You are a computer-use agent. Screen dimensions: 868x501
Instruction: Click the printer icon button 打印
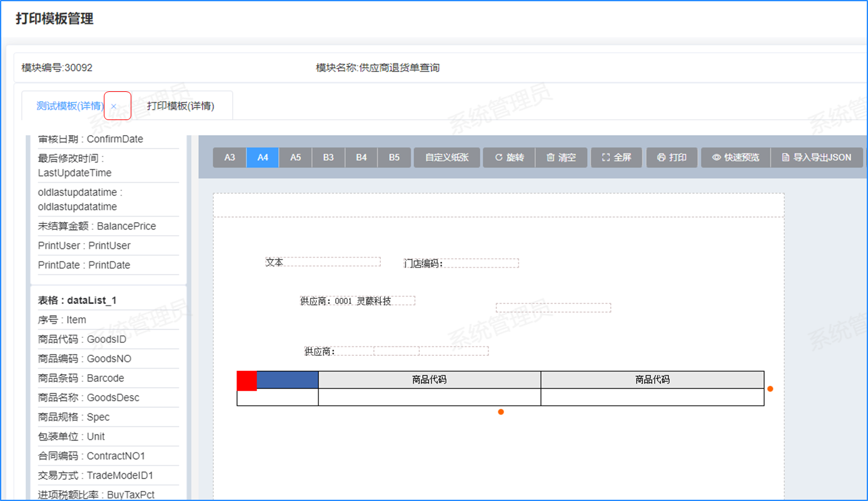[672, 158]
